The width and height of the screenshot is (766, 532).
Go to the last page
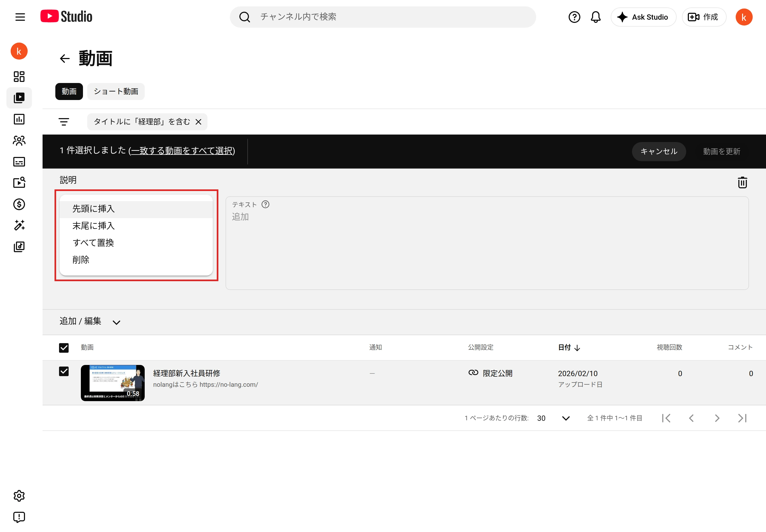click(x=742, y=418)
